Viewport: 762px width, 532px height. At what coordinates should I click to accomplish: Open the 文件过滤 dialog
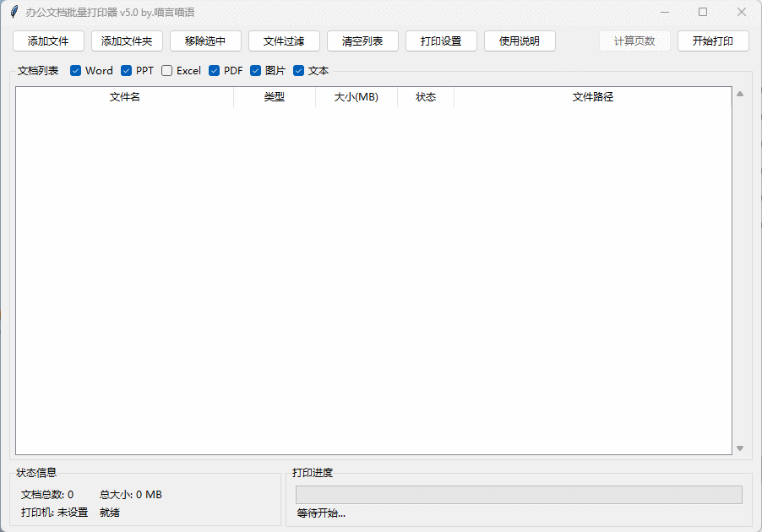(284, 41)
